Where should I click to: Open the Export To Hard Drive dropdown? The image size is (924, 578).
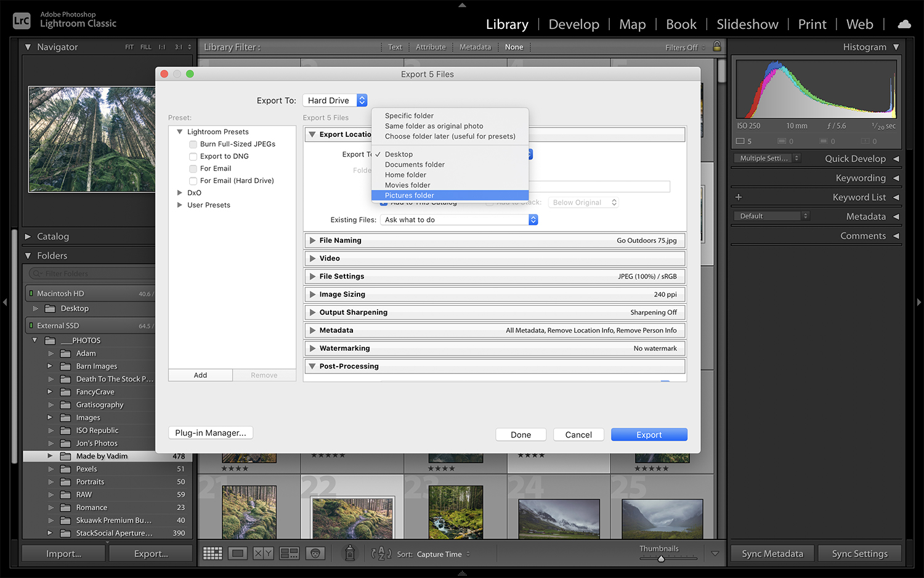point(335,100)
